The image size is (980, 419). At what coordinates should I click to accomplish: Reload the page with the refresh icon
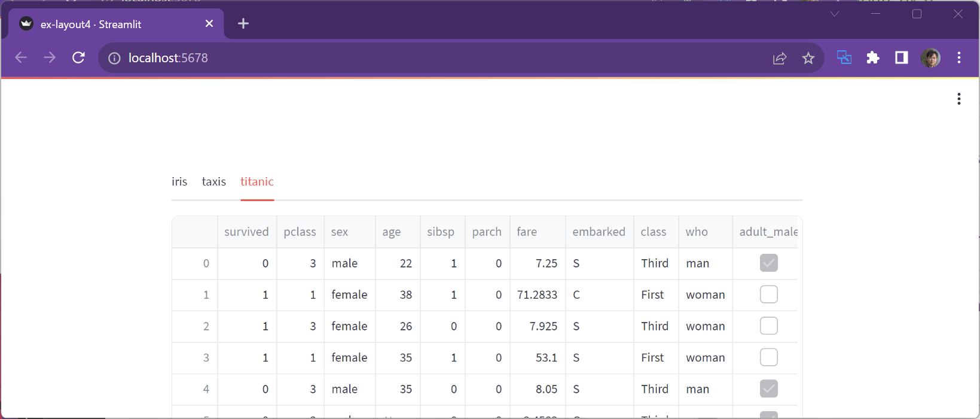point(78,57)
